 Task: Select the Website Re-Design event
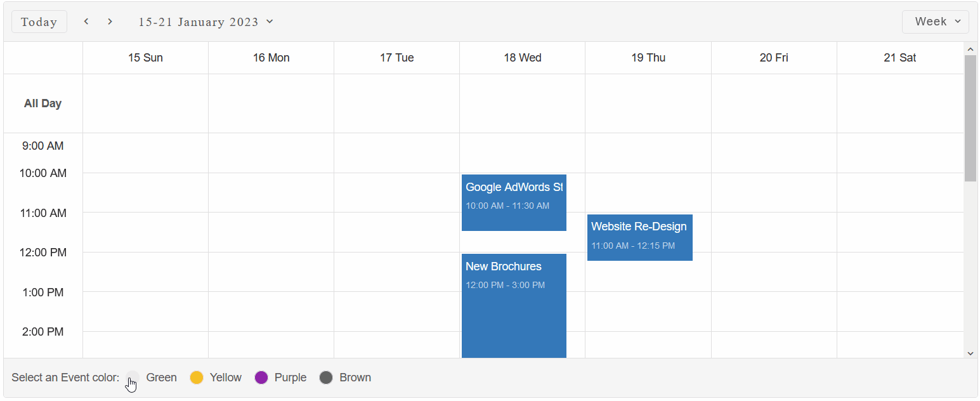[639, 237]
